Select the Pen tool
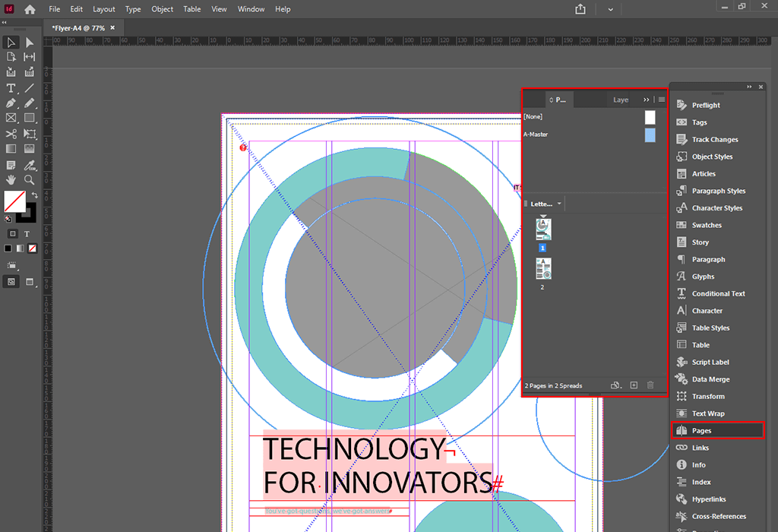The width and height of the screenshot is (778, 532). click(11, 103)
